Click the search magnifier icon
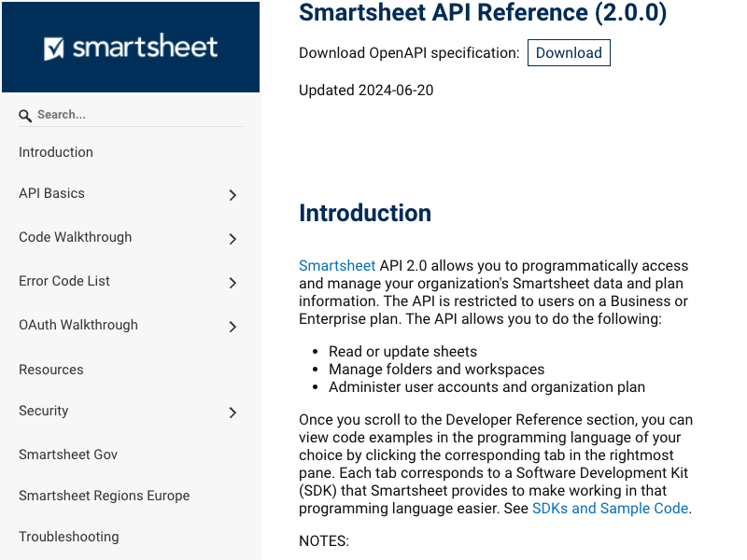This screenshot has width=747, height=560. 25,115
